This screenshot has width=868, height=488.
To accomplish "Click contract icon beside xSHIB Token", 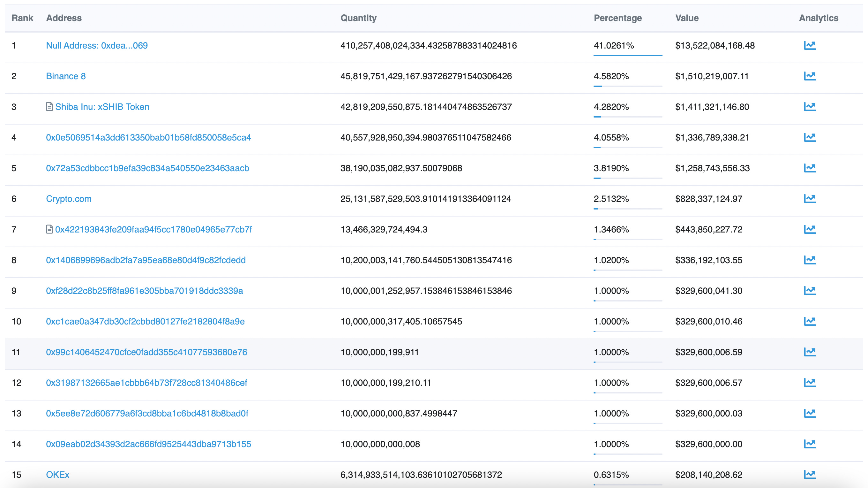I will click(49, 107).
